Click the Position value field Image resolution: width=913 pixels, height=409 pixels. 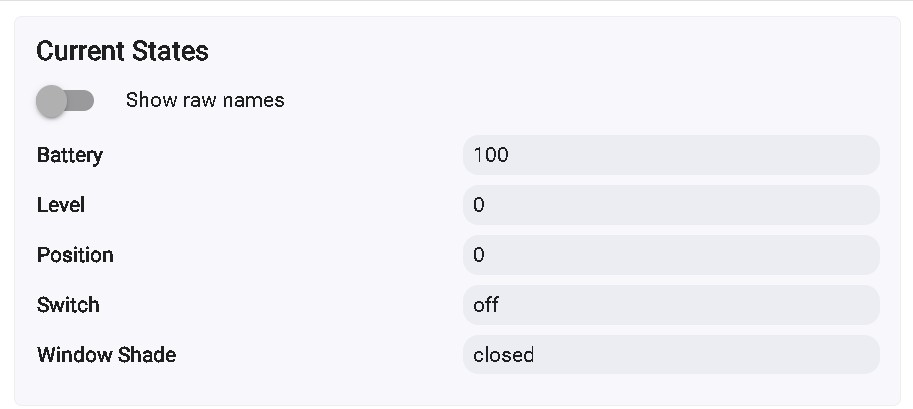point(670,255)
